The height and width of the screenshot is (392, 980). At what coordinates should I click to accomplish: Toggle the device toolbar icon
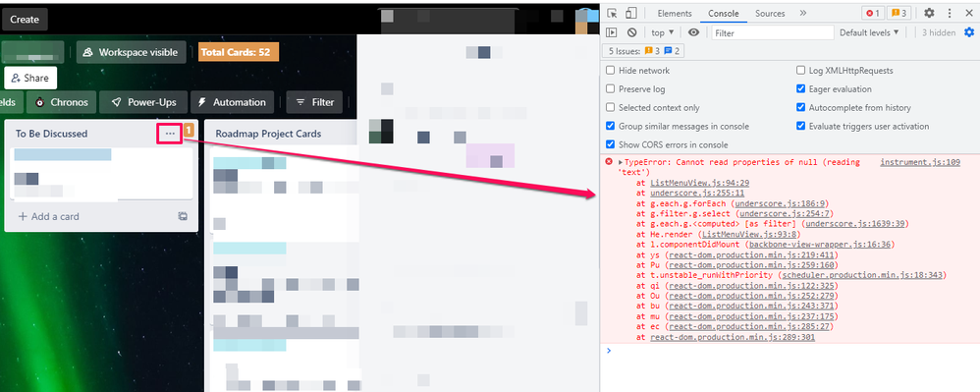click(x=631, y=13)
